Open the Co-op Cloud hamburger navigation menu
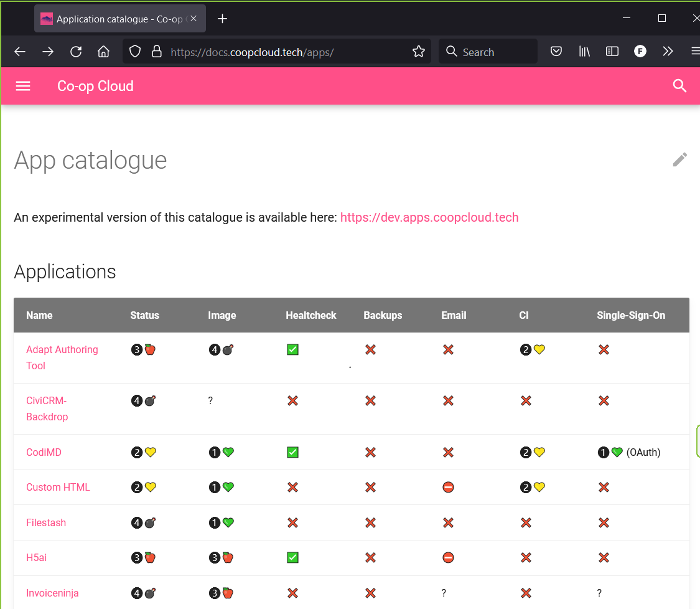This screenshot has height=609, width=700. (x=23, y=86)
